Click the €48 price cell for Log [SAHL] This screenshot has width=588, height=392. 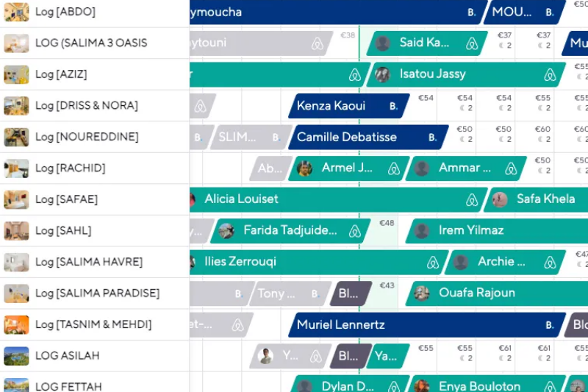coord(387,223)
